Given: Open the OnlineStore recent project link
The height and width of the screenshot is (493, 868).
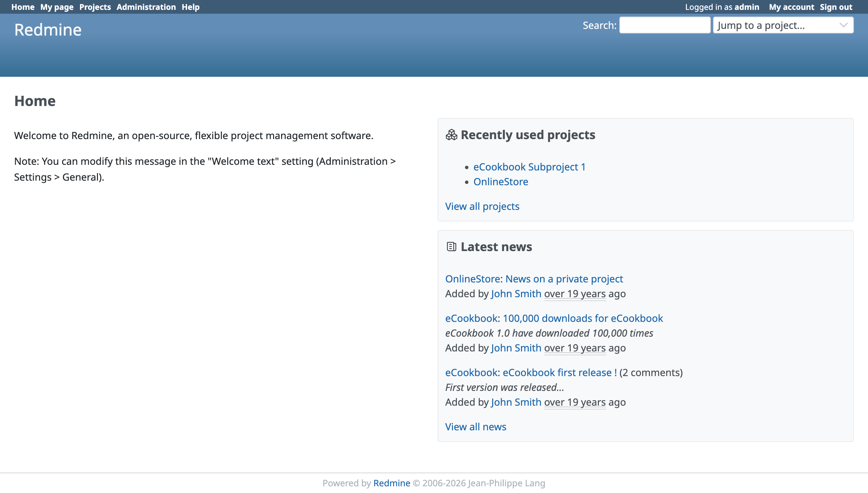Looking at the screenshot, I should pyautogui.click(x=500, y=182).
